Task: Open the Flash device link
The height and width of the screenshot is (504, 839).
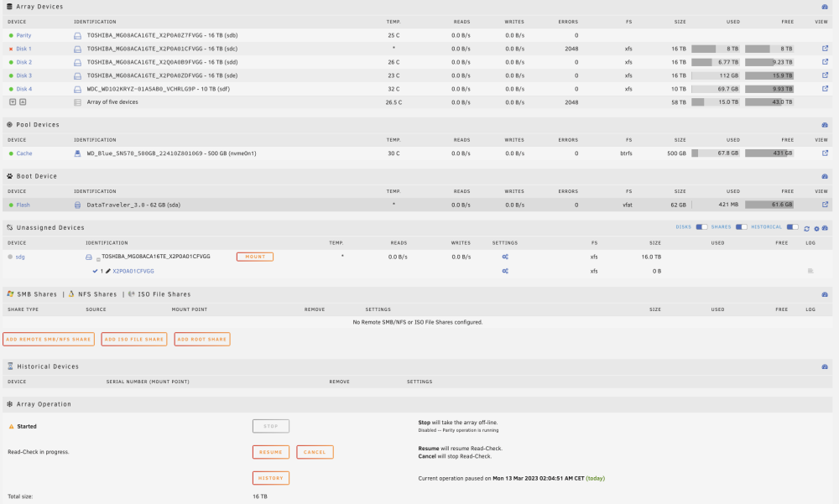Action: pos(23,205)
